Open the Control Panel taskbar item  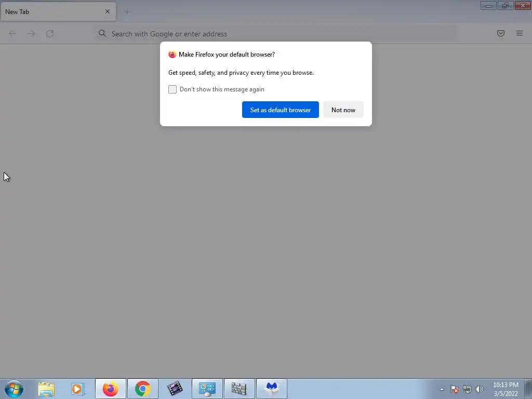tap(207, 389)
